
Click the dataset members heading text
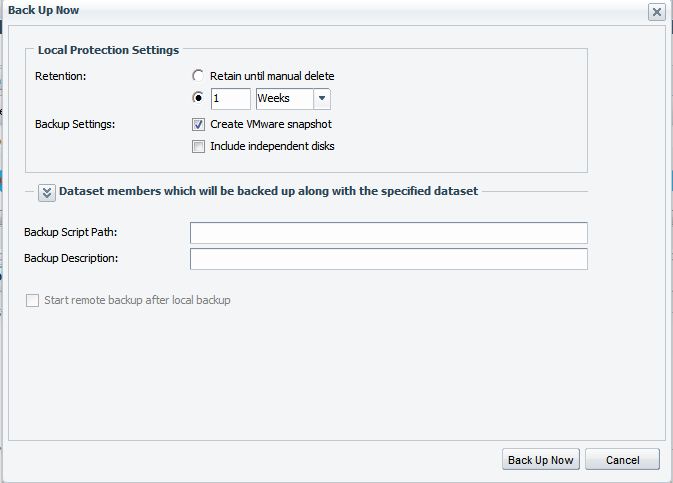tap(268, 191)
